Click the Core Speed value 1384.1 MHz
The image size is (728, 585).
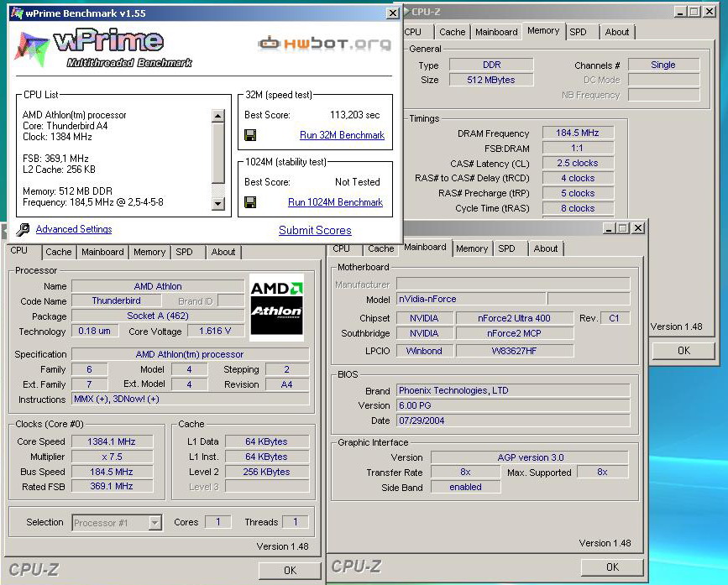coord(112,441)
